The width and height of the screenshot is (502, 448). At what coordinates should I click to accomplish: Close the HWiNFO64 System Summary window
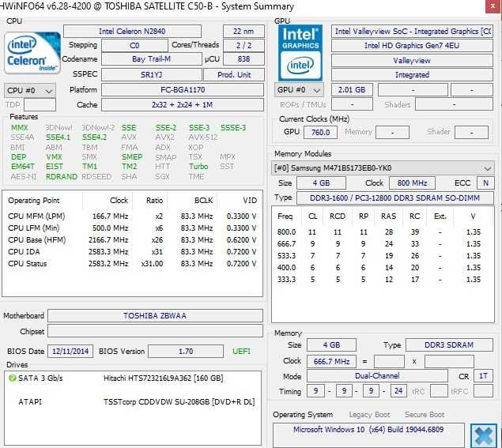click(x=493, y=6)
